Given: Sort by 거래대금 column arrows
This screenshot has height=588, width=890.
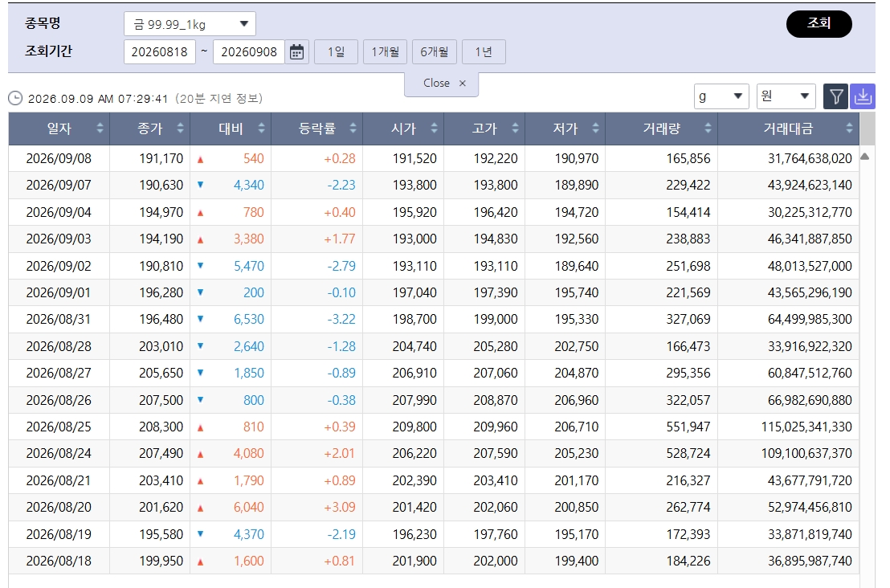Looking at the screenshot, I should (x=849, y=129).
